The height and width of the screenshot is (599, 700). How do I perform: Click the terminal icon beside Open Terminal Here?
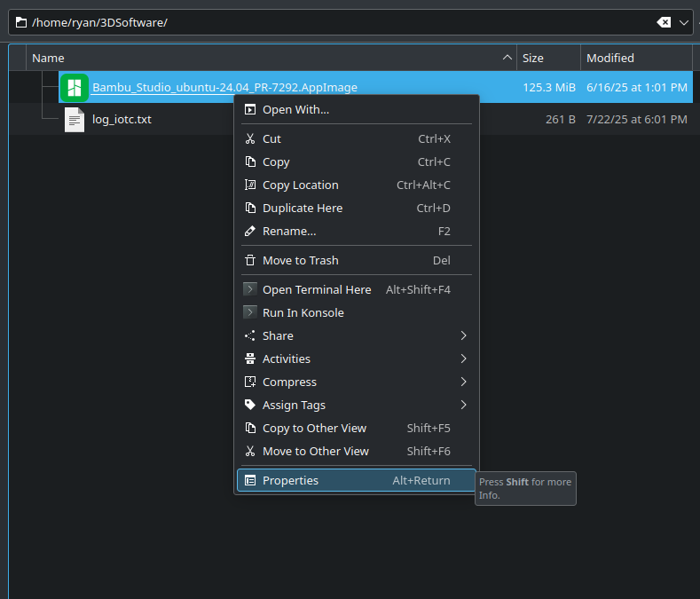[x=250, y=289]
